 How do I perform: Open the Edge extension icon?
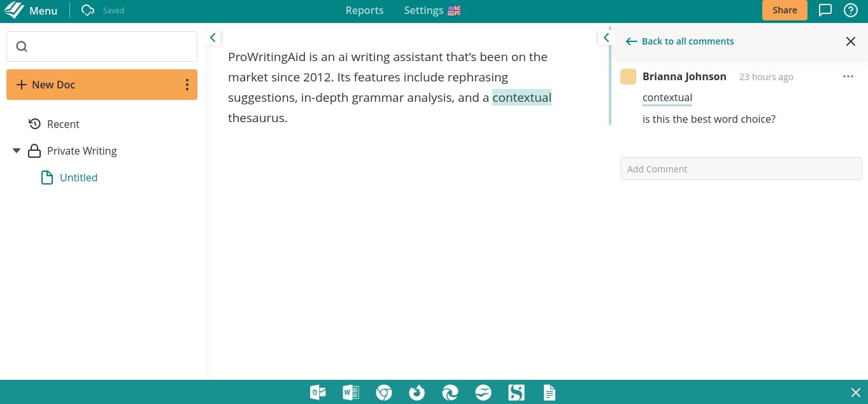point(450,393)
